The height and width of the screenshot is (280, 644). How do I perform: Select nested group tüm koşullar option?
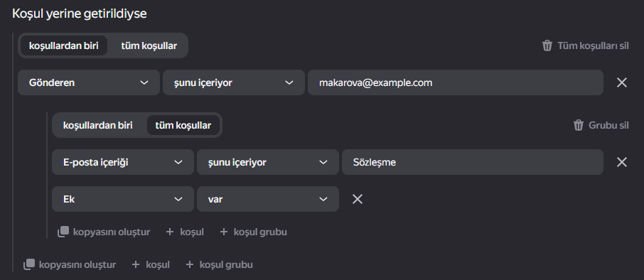[x=183, y=125]
